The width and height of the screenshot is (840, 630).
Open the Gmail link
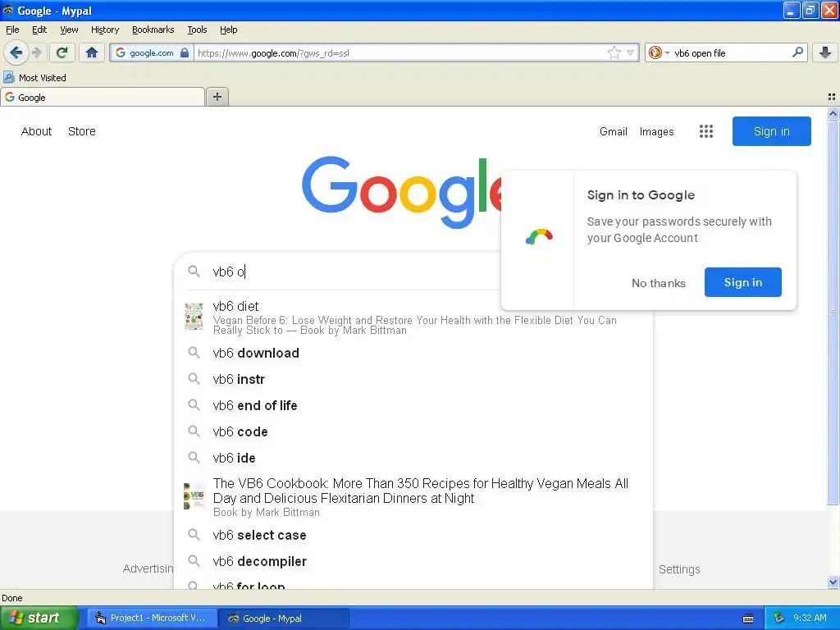(x=614, y=131)
